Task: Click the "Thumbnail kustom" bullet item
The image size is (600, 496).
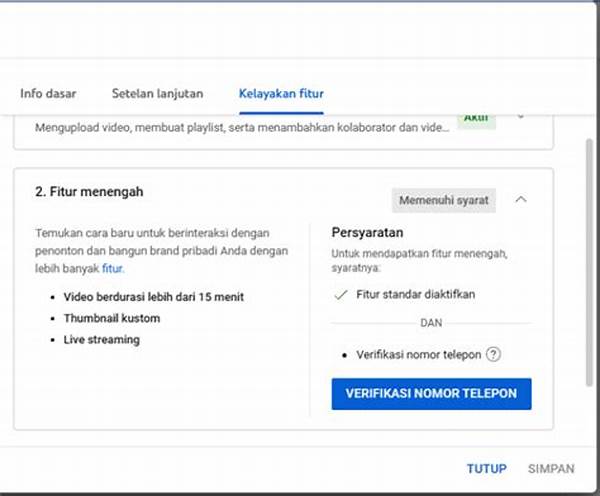Action: click(x=111, y=318)
